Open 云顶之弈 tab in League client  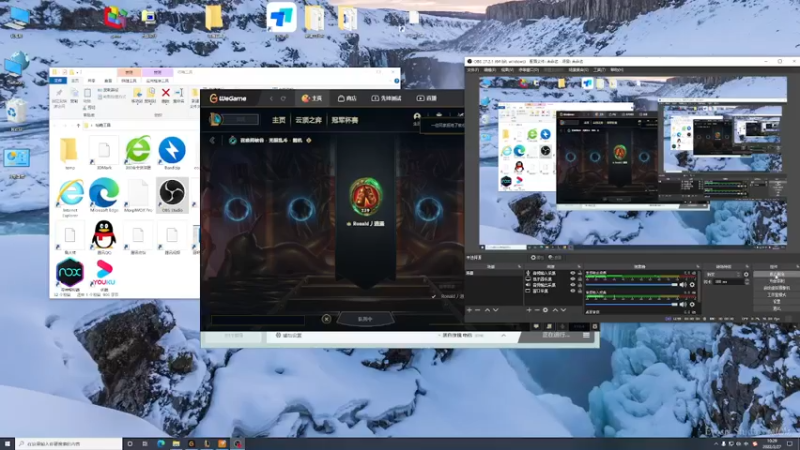pos(308,120)
